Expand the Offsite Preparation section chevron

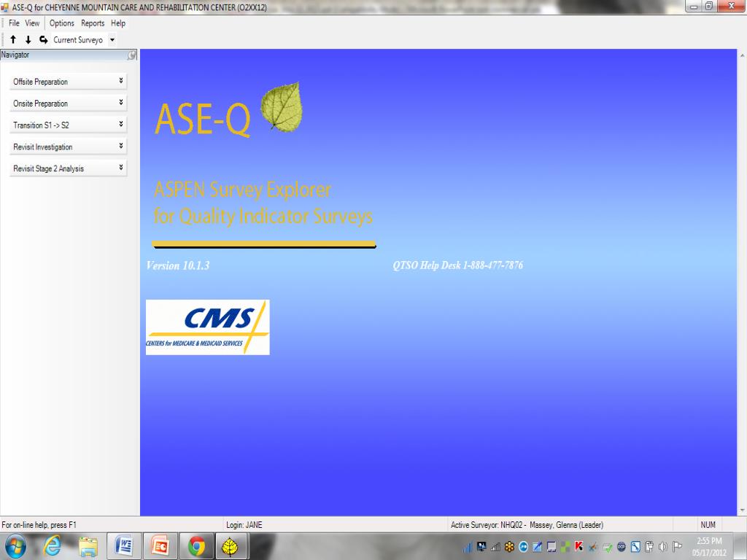click(121, 80)
